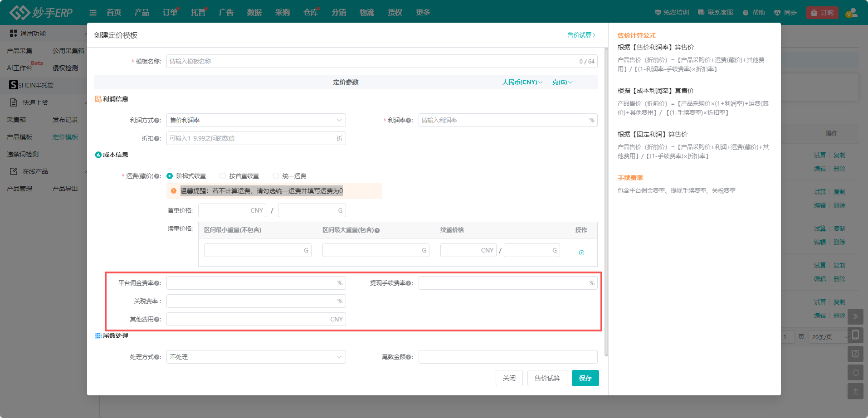The height and width of the screenshot is (418, 868).
Task: Click the 妙手ERP logo
Action: point(41,13)
